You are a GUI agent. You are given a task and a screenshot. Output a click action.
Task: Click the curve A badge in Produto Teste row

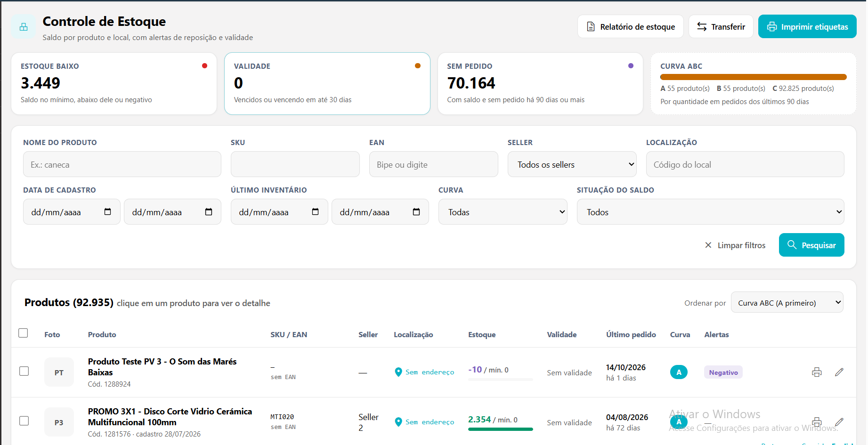(x=679, y=372)
